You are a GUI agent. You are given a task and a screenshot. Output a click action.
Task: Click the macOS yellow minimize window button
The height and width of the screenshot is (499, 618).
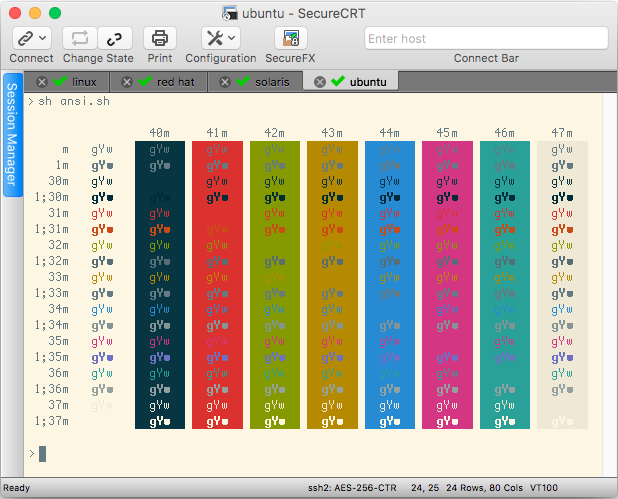pos(35,13)
